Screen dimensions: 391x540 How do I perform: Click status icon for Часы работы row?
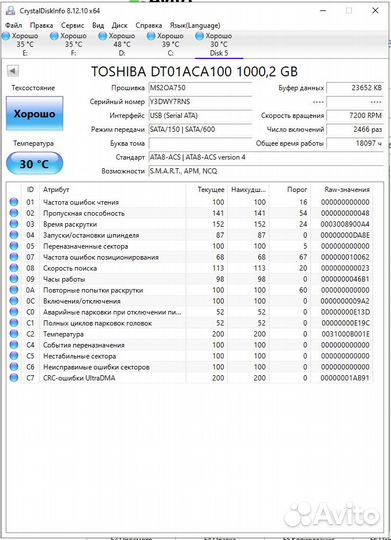click(x=14, y=279)
